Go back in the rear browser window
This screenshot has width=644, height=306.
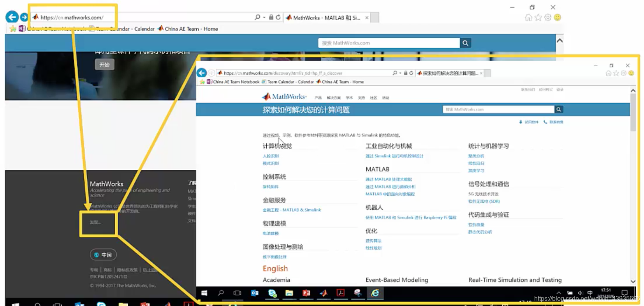click(x=12, y=17)
